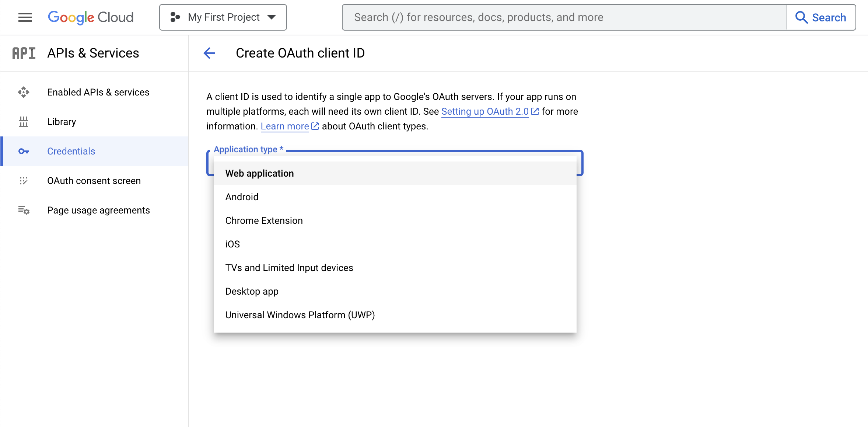Open the navigation hamburger menu

coord(24,17)
